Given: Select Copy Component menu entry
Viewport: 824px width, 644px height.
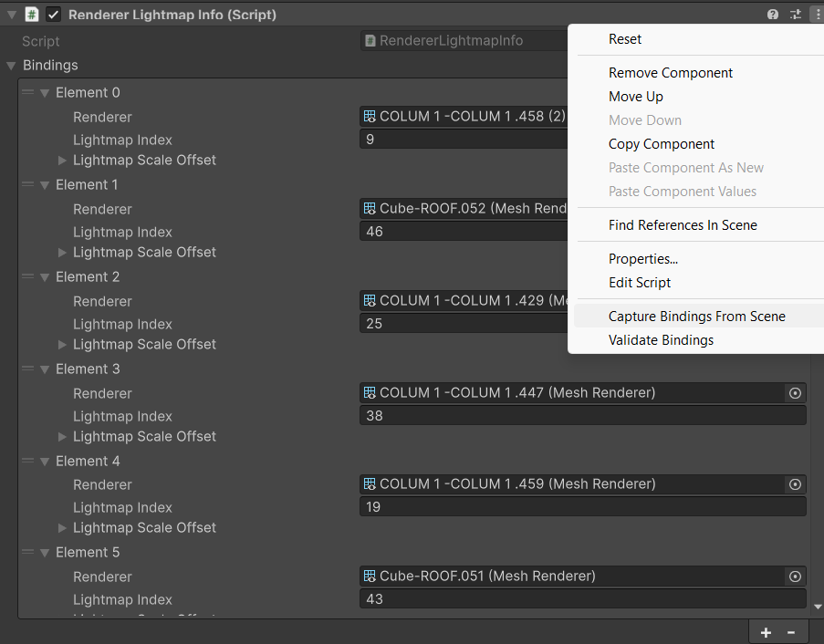Looking at the screenshot, I should click(x=699, y=144).
